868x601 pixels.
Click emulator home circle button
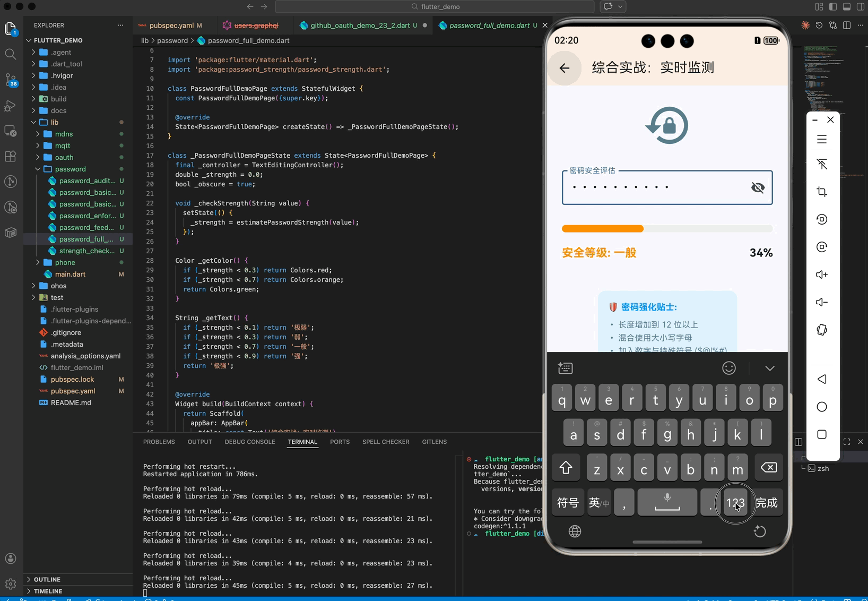tap(822, 407)
